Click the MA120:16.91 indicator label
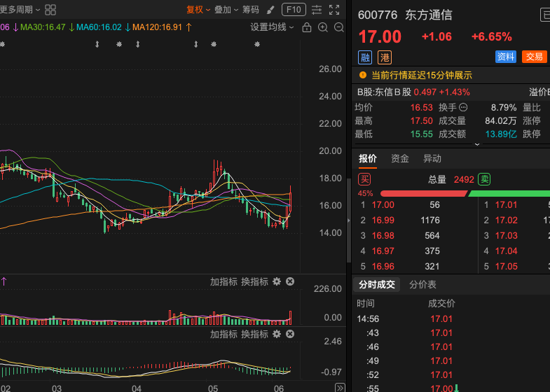This screenshot has width=550, height=392. [157, 27]
